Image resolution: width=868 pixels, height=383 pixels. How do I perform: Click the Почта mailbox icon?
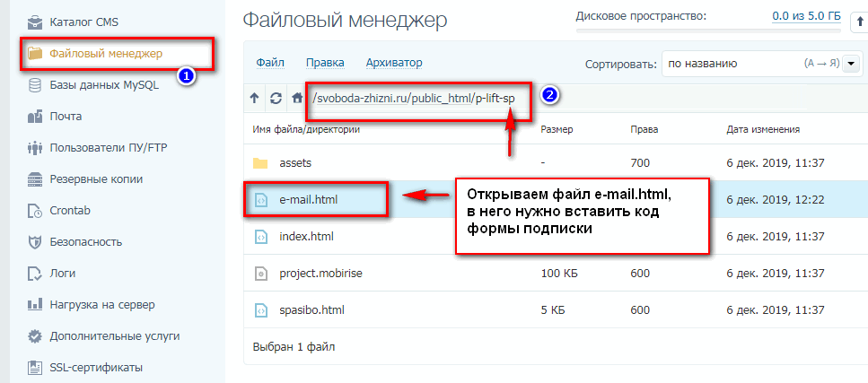(35, 117)
